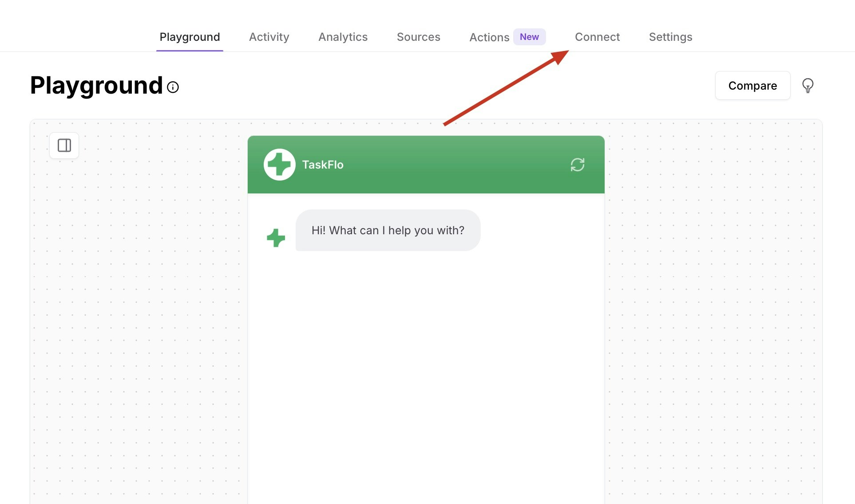Image resolution: width=855 pixels, height=504 pixels.
Task: Click the TaskFlo round logo avatar
Action: 279,165
